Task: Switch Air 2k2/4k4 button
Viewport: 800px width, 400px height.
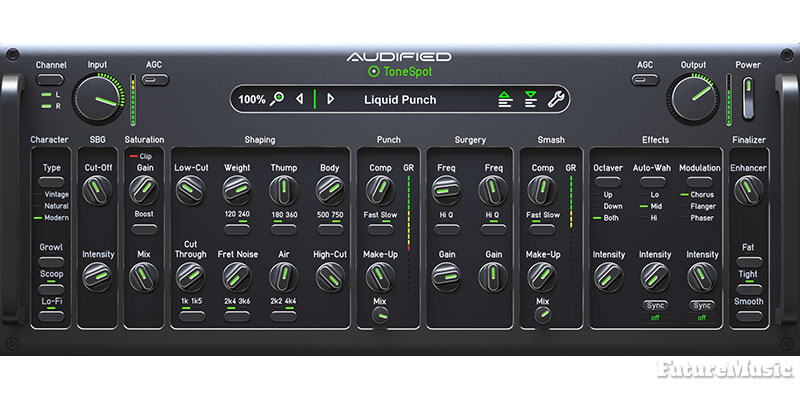Action: click(x=284, y=316)
